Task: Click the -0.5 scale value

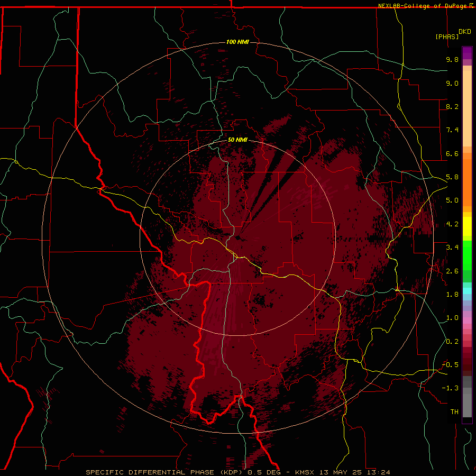Action: tap(450, 364)
